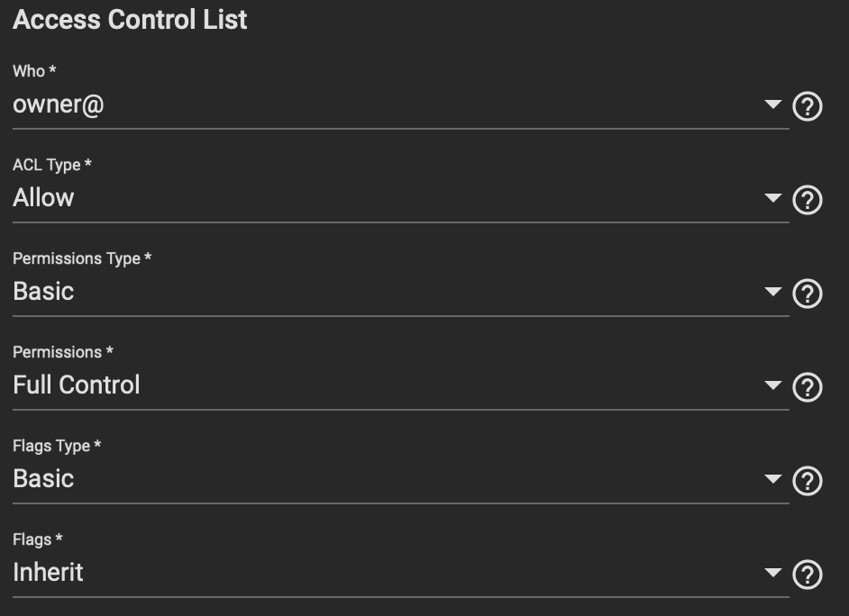Click the Permissions Type field label
The width and height of the screenshot is (849, 616).
82,258
